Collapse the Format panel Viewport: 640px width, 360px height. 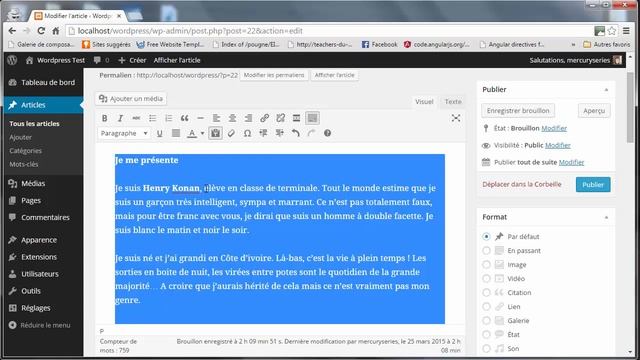(606, 217)
